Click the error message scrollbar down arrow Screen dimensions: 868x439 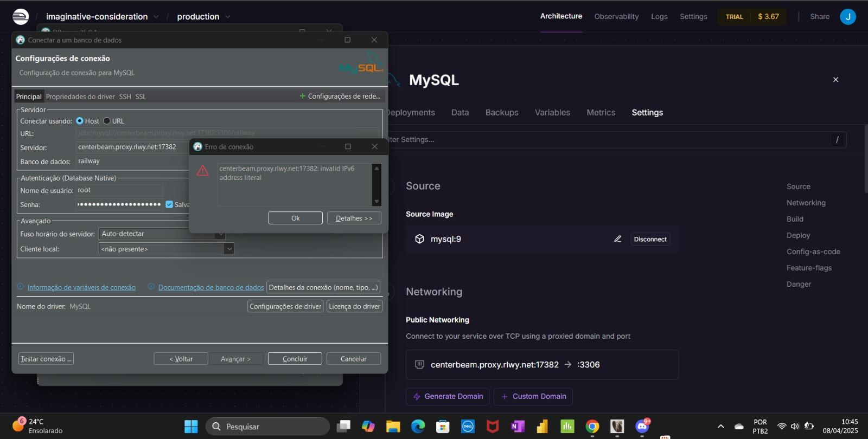[x=376, y=202]
